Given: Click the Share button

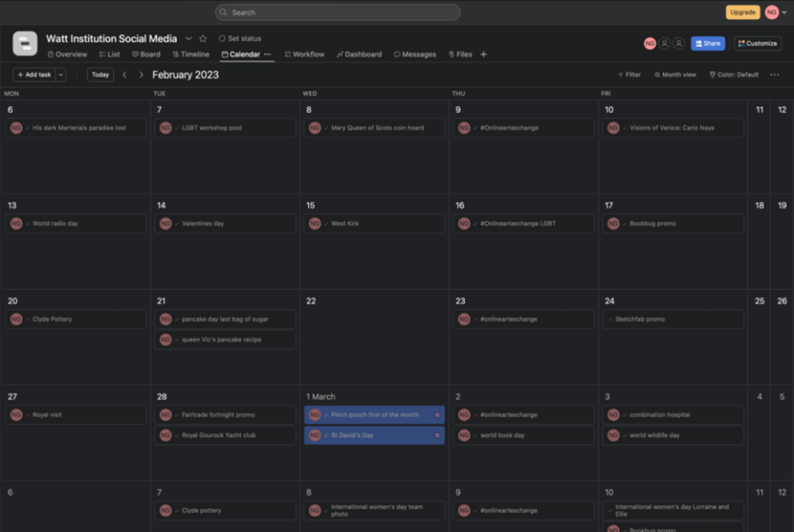Looking at the screenshot, I should 707,43.
